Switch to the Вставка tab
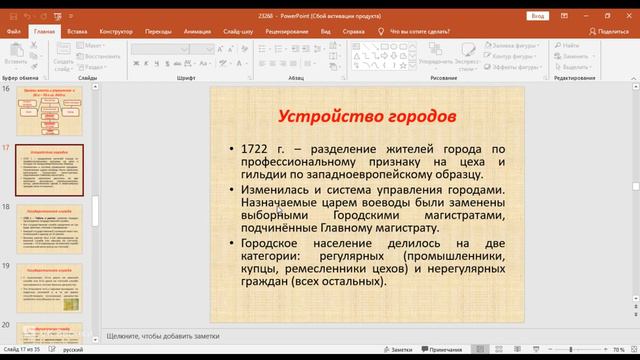640x360 pixels. click(77, 31)
